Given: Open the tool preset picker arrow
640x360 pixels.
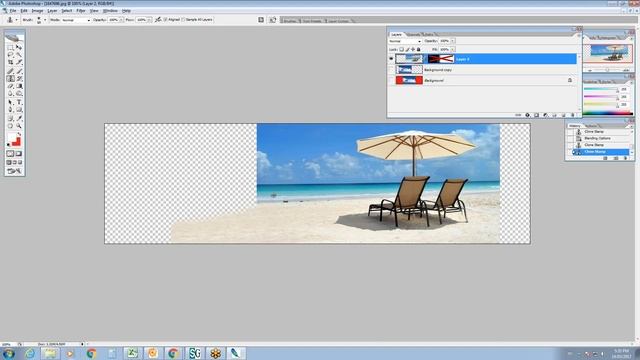Looking at the screenshot, I should point(17,20).
